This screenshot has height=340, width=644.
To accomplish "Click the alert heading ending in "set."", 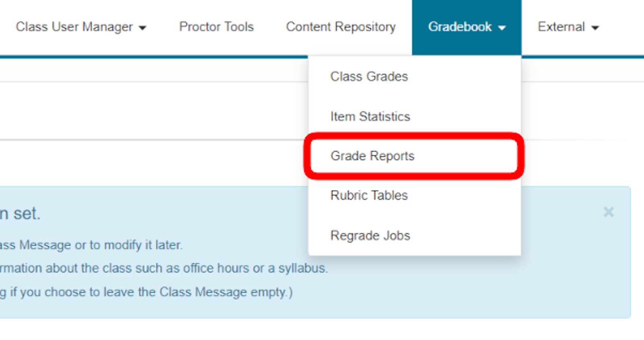I will [20, 213].
